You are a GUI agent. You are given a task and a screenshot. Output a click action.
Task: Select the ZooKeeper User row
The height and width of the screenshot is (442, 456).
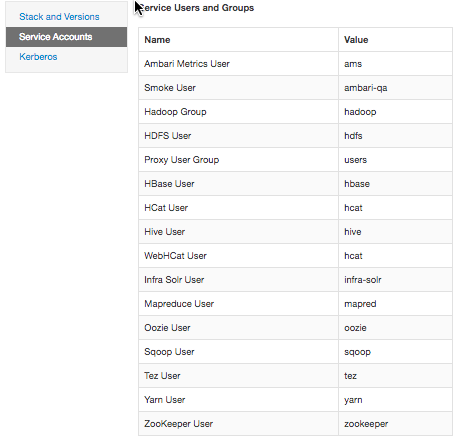coord(295,424)
